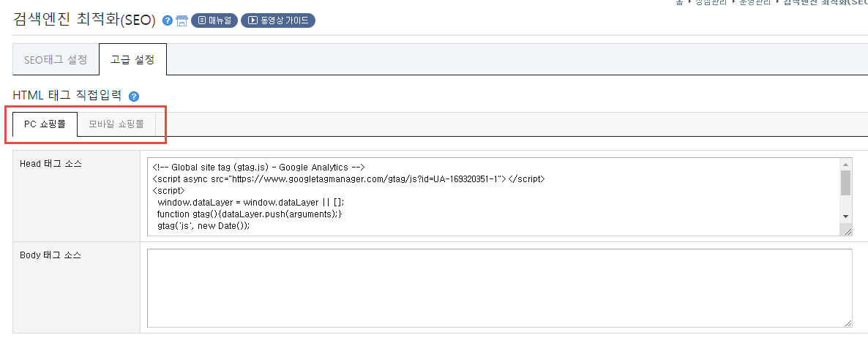Click help icon next to HTML 태그 직접입력
Image resolution: width=868 pixels, height=346 pixels.
click(x=133, y=97)
